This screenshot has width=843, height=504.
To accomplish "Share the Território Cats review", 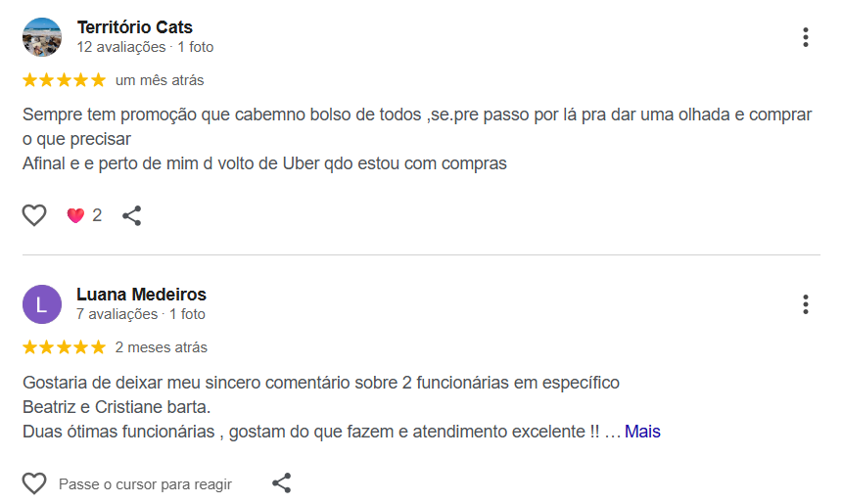I will coord(132,215).
